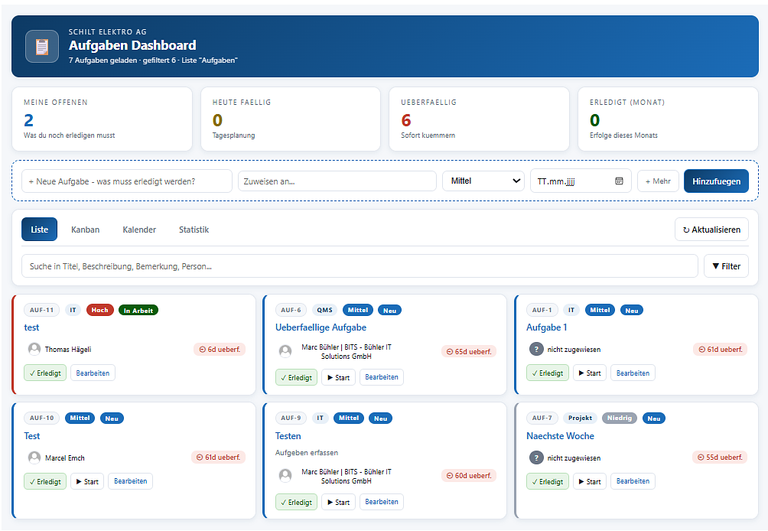Screen dimensions: 768x531
Task: Click Bearbeiten on AUF-10 Test card
Action: (x=130, y=481)
